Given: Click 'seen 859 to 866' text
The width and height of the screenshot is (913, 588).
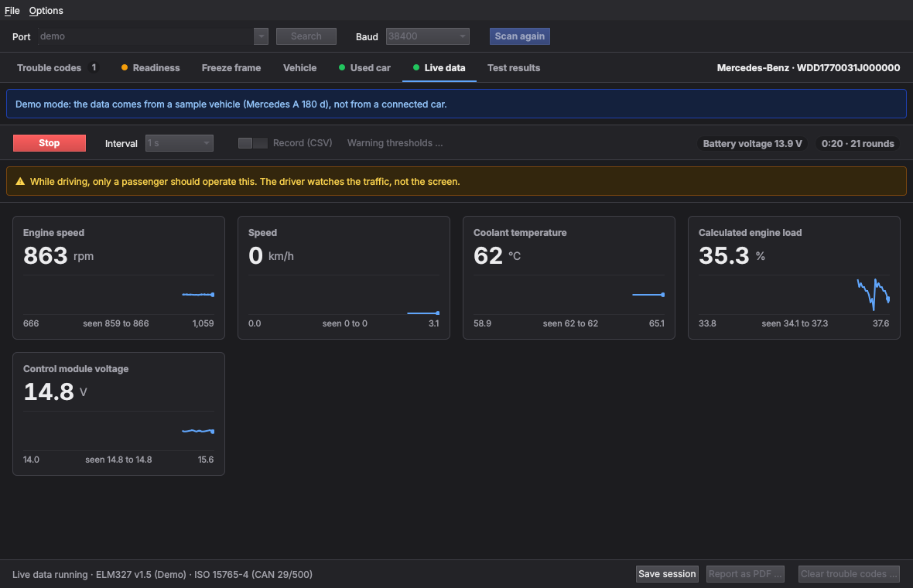Looking at the screenshot, I should pos(116,323).
